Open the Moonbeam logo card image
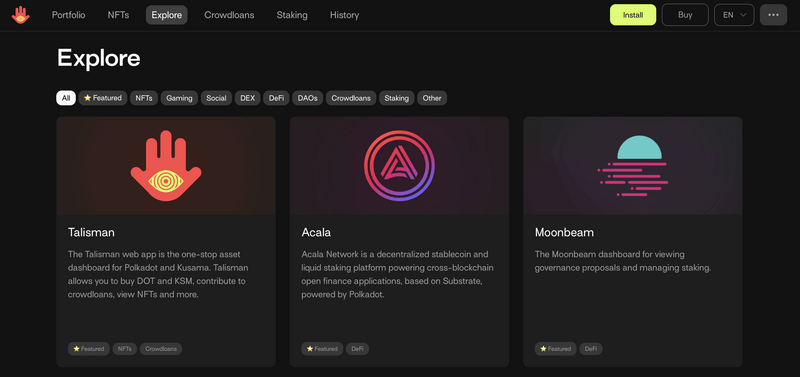This screenshot has height=377, width=800. coord(633,166)
